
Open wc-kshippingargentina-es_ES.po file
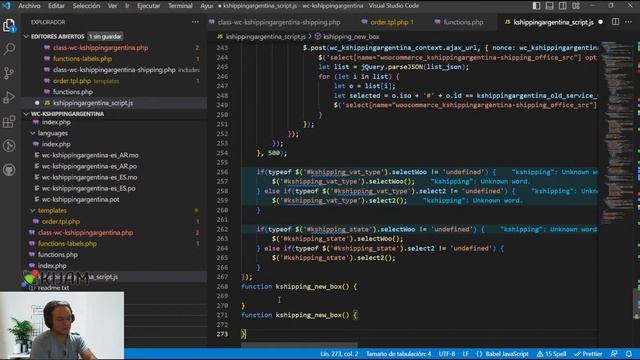pyautogui.click(x=89, y=188)
